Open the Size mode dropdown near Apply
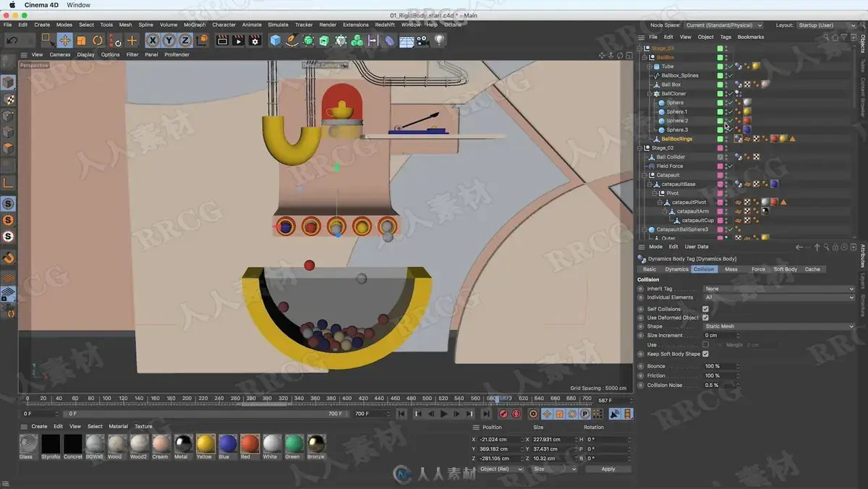This screenshot has height=489, width=868. tap(555, 469)
